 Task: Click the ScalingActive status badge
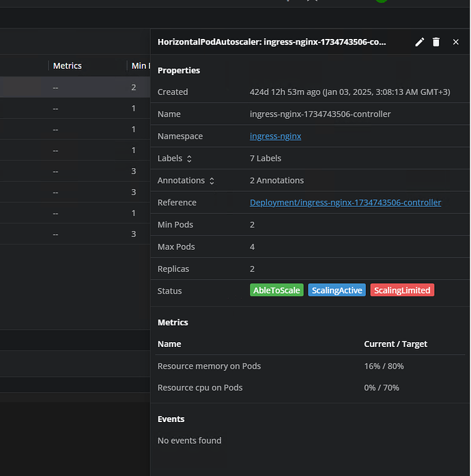pos(337,290)
